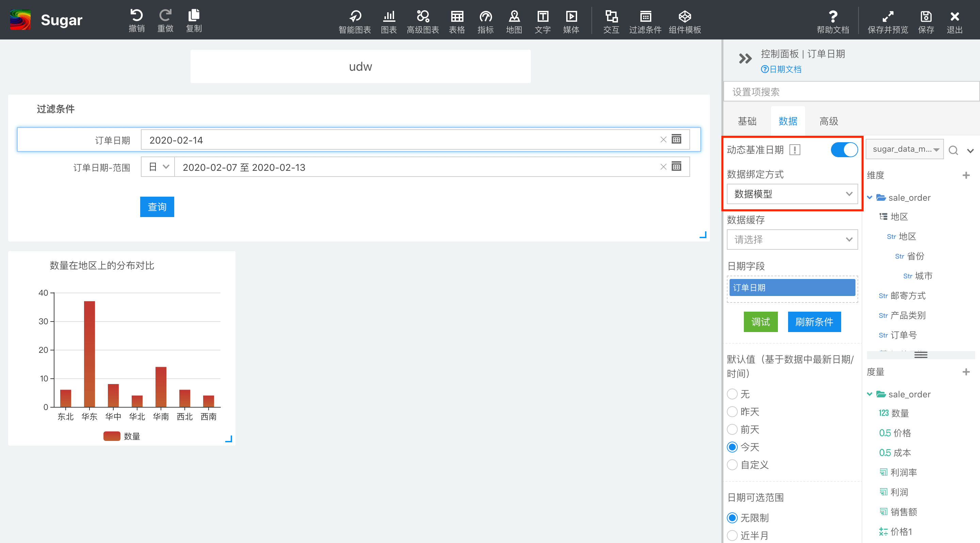980x543 pixels.
Task: Clear the 订单日期-范围 date range value
Action: click(663, 167)
